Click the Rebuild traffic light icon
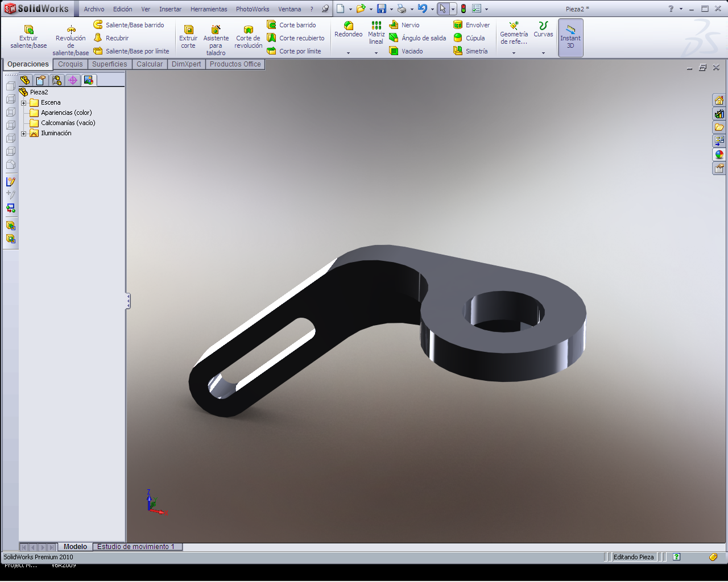 464,9
